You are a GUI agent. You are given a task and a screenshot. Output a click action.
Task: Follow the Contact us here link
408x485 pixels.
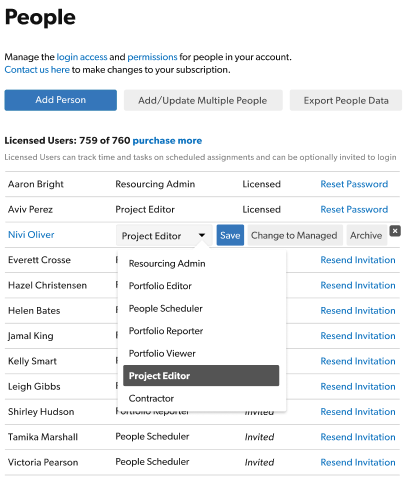[37, 70]
